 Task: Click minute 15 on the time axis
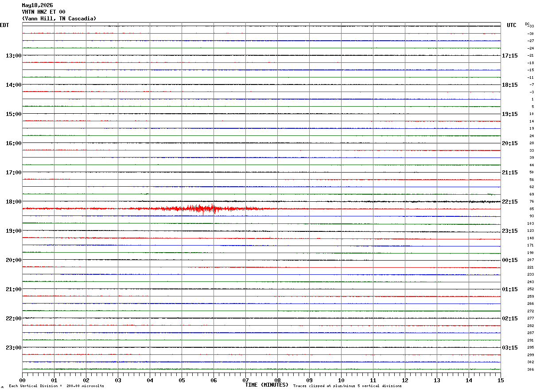pos(501,380)
